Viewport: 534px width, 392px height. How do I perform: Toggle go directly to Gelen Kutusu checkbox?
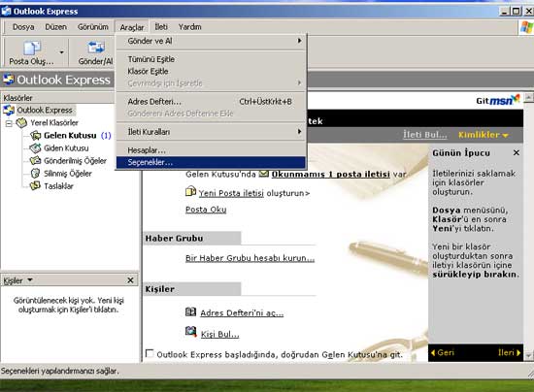click(150, 353)
